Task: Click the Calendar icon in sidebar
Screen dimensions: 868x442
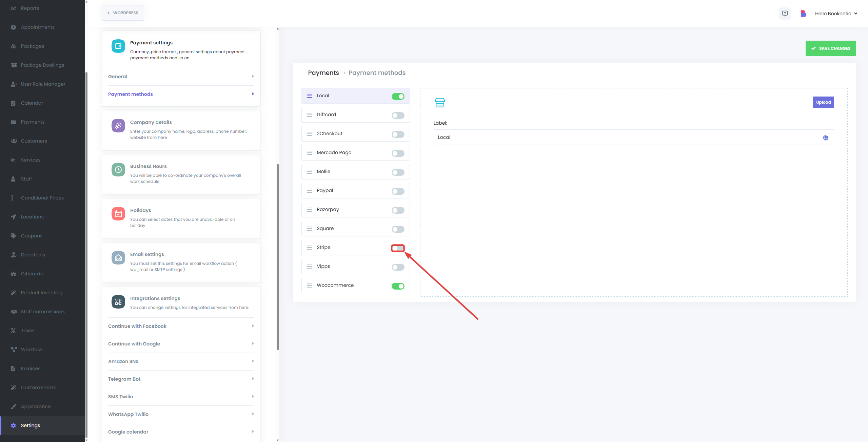Action: [x=13, y=103]
